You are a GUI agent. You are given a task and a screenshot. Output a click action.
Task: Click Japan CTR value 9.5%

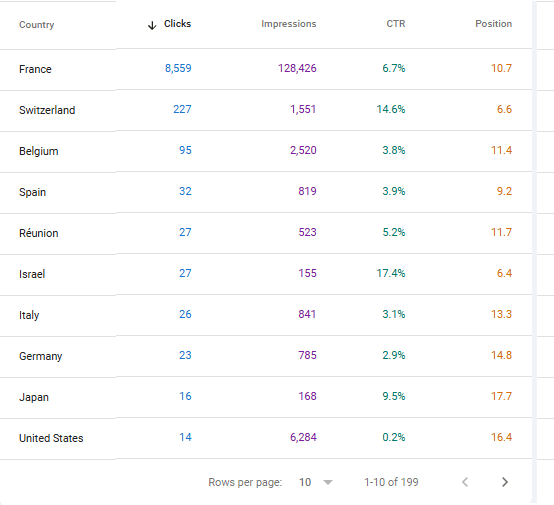point(394,396)
